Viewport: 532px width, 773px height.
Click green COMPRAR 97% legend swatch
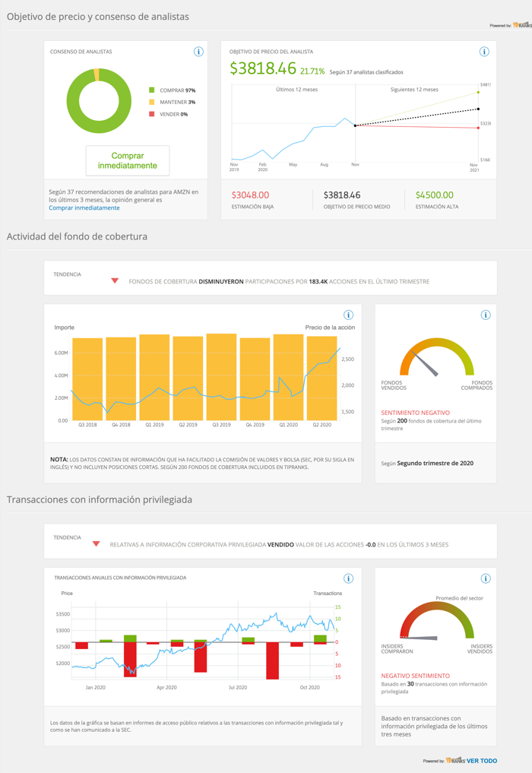click(152, 90)
